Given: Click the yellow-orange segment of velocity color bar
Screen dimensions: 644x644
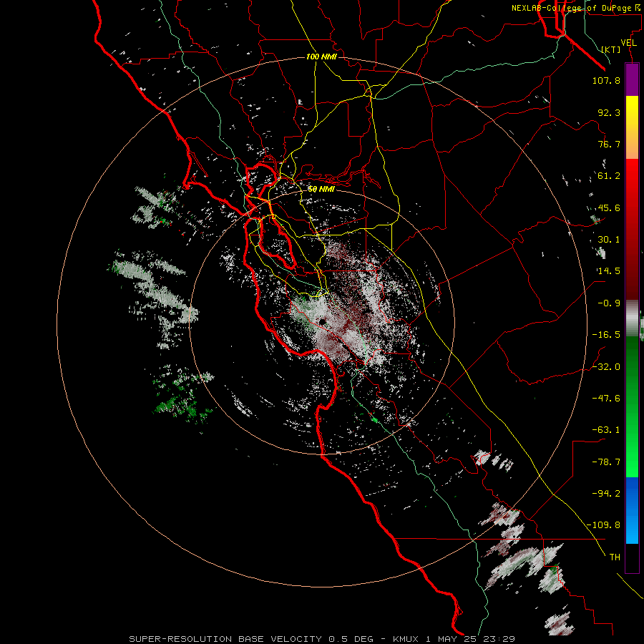Looking at the screenshot, I should click(632, 127).
